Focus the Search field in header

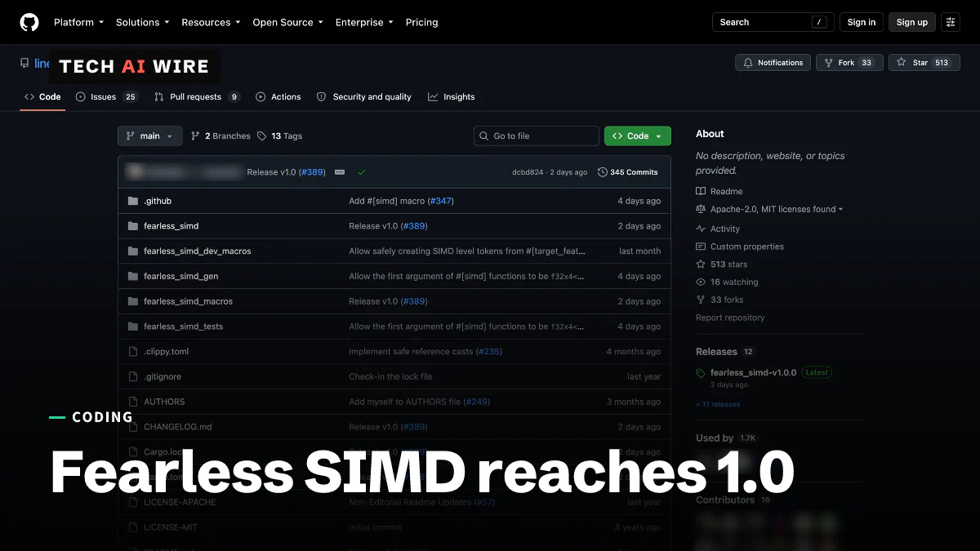tap(773, 22)
